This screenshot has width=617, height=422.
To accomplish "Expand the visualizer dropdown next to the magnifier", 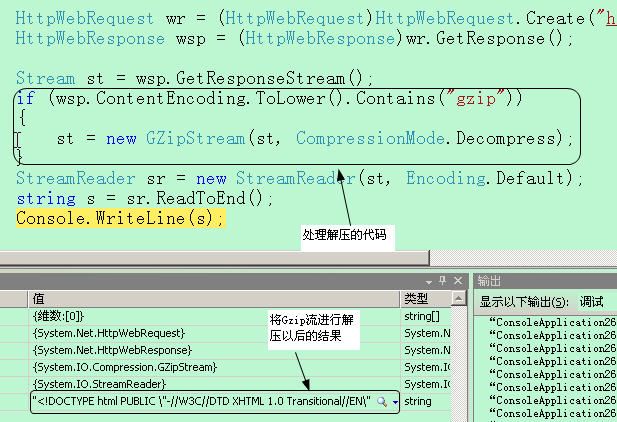I will [x=395, y=402].
